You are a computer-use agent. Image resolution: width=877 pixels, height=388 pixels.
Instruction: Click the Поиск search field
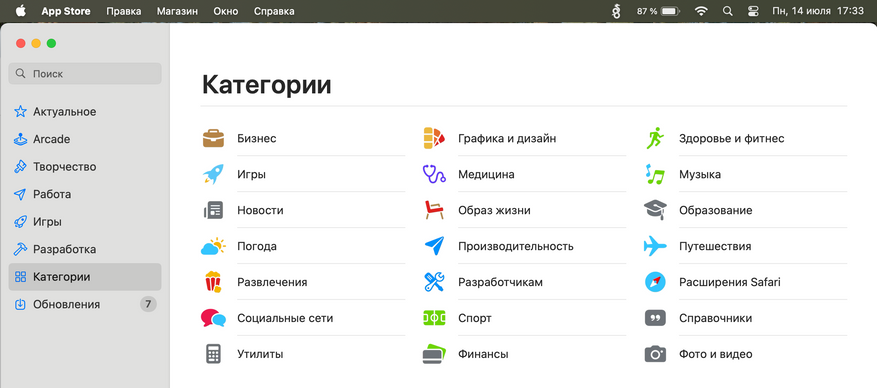point(85,73)
